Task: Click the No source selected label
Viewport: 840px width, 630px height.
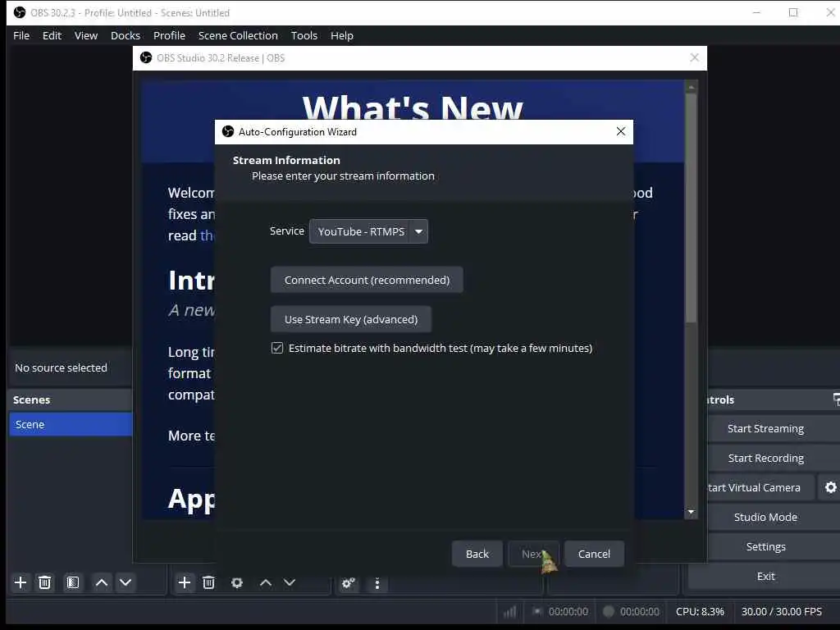Action: pos(61,368)
